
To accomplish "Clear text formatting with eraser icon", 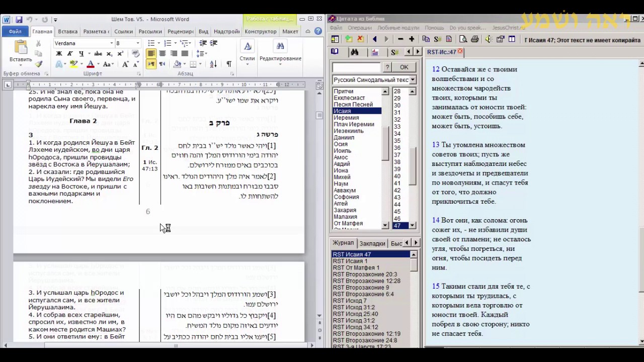I will [135, 53].
